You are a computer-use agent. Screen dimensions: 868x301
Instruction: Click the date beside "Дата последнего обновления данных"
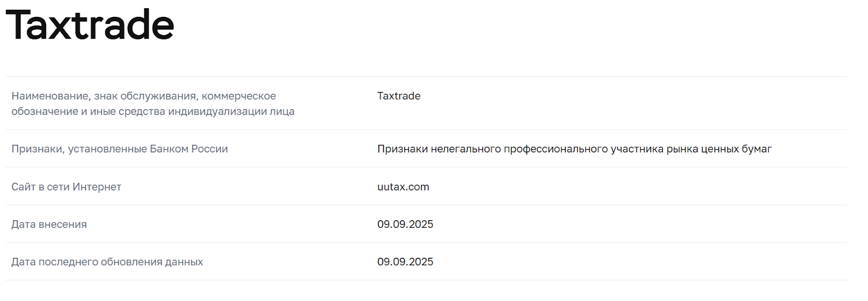click(x=405, y=262)
